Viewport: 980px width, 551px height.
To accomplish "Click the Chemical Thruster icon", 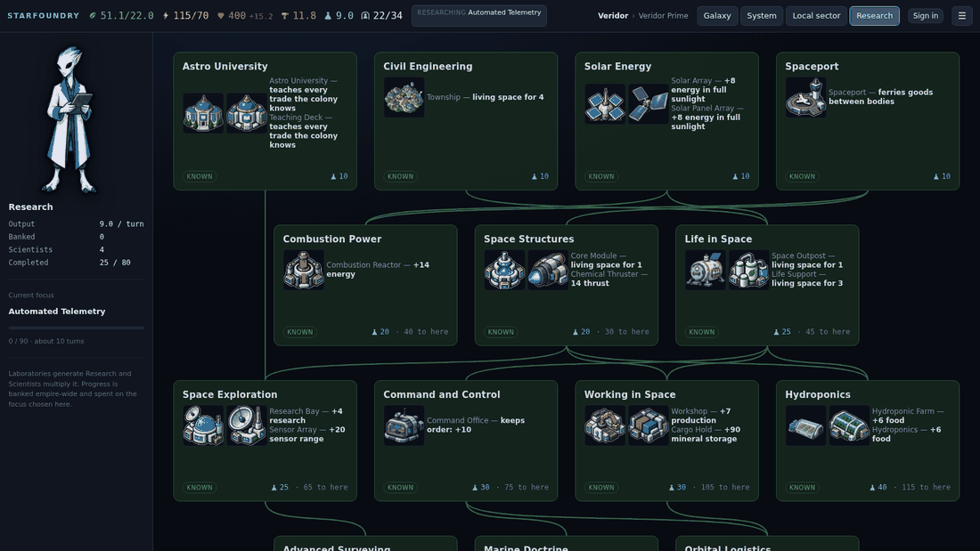I will click(548, 270).
